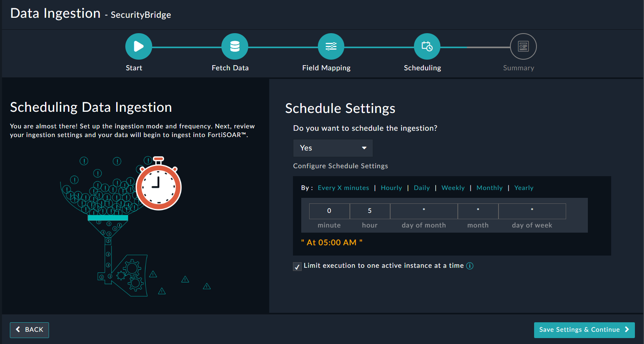Click Save Settings & Continue
Viewport: 644px width, 344px height.
pos(584,330)
